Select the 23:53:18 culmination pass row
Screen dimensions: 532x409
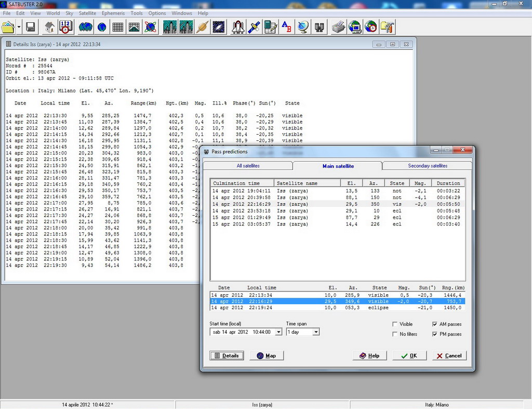tap(337, 211)
